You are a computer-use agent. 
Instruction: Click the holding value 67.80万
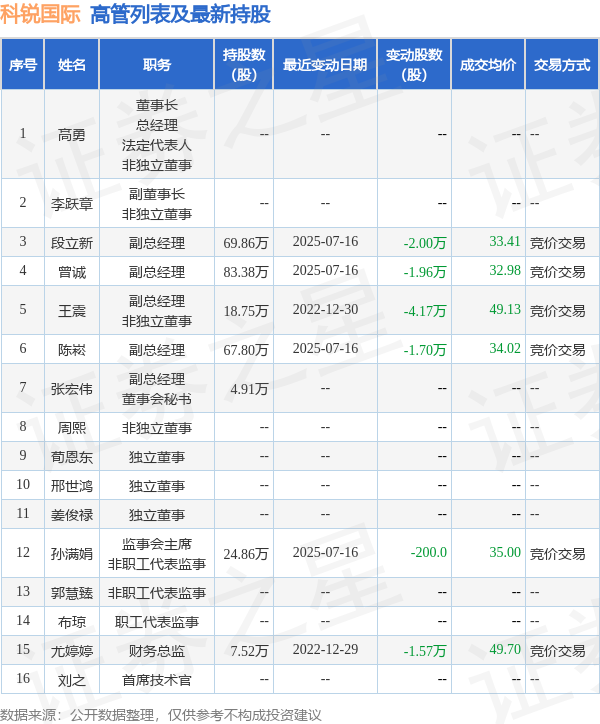[x=246, y=350]
